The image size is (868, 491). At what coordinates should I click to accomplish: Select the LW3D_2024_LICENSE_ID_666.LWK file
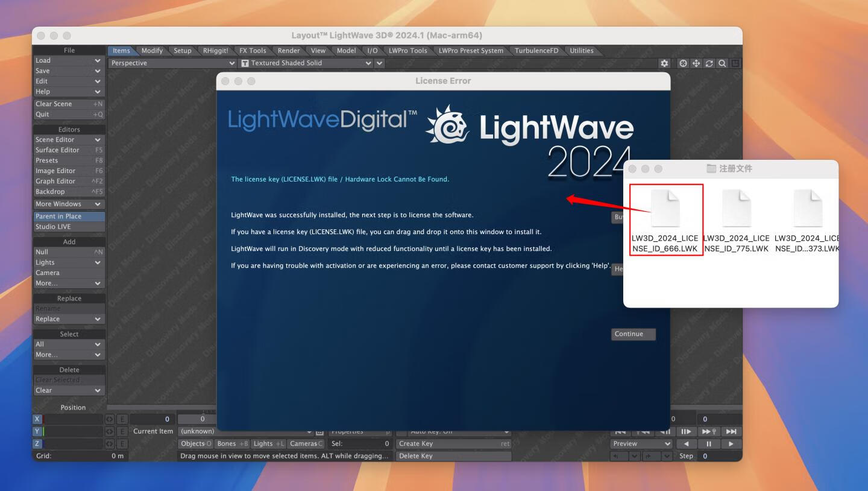(665, 221)
